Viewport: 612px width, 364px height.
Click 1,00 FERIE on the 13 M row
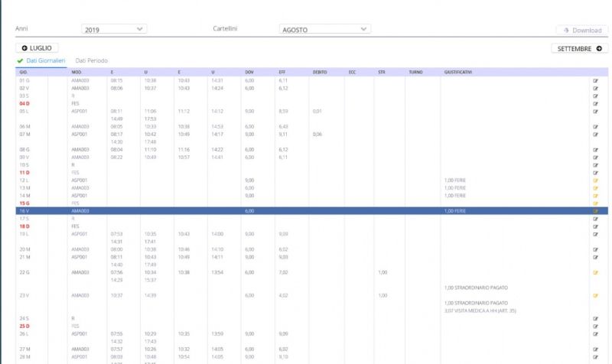point(455,188)
